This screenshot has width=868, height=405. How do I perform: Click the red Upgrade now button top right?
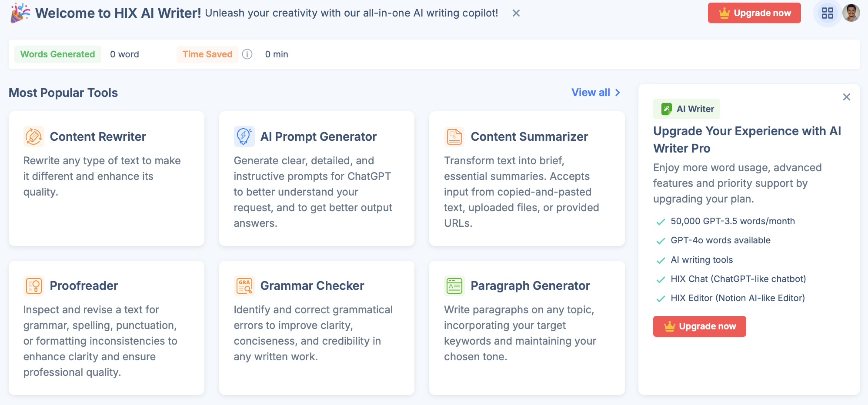click(x=754, y=13)
